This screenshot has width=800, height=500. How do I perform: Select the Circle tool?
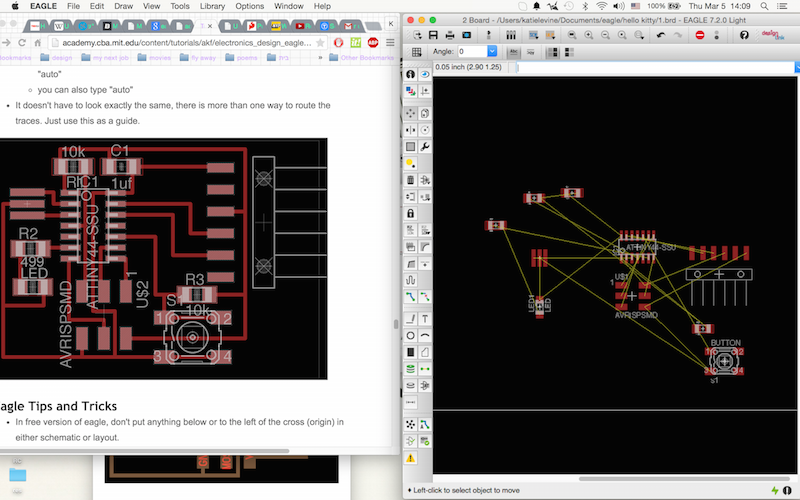(x=410, y=336)
